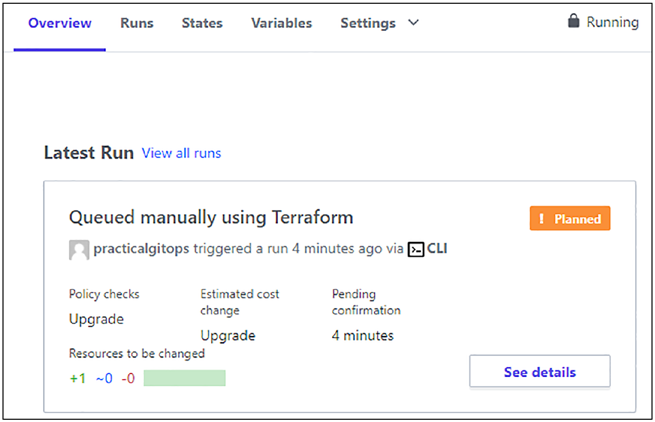Click the Queued manually using Terraform title
The image size is (655, 422).
211,217
